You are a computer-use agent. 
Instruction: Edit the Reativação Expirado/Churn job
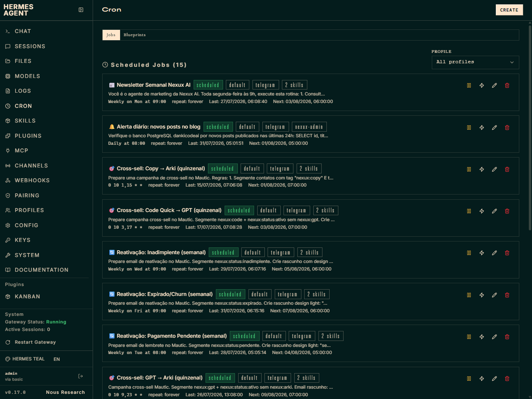[x=495, y=295]
